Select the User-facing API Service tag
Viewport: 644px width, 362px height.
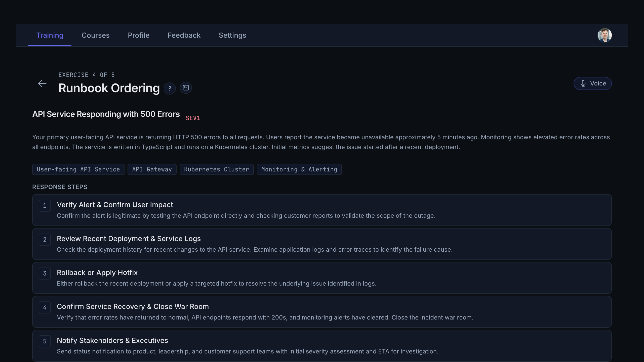(x=78, y=169)
